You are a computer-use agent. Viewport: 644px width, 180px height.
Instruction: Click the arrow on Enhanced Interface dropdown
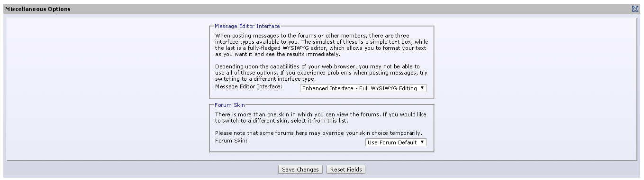point(422,88)
